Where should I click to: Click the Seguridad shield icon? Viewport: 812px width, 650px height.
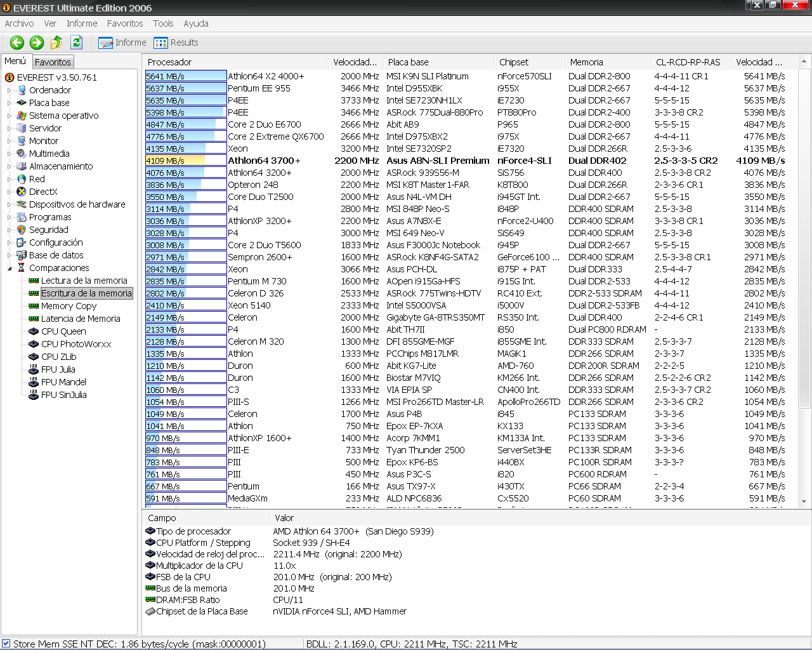[x=22, y=230]
